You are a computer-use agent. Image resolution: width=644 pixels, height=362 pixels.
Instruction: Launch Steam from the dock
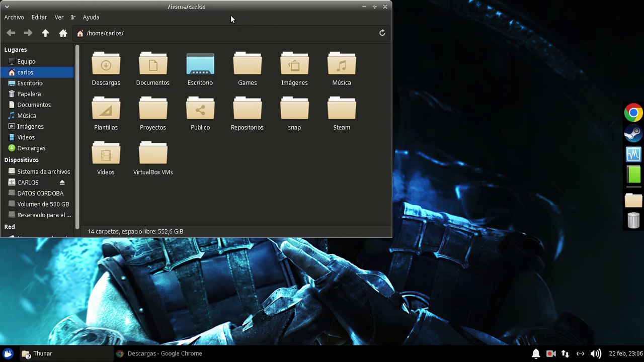coord(633,134)
